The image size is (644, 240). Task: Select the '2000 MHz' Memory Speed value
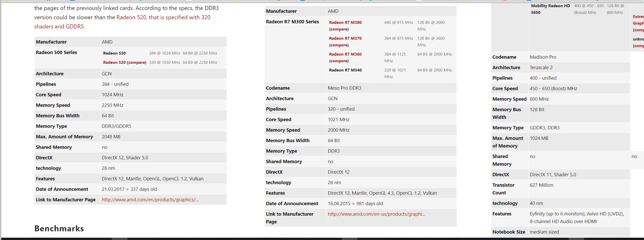pyautogui.click(x=339, y=130)
